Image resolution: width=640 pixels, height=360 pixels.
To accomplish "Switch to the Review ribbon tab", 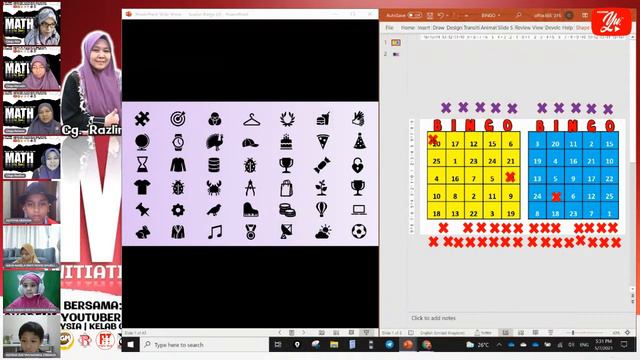I will 522,27.
